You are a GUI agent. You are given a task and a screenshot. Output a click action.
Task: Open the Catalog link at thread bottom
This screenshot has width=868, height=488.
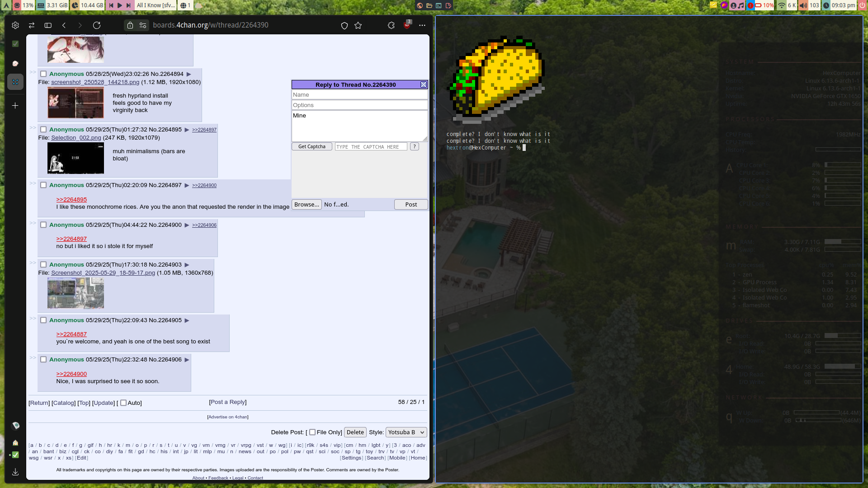coord(63,403)
